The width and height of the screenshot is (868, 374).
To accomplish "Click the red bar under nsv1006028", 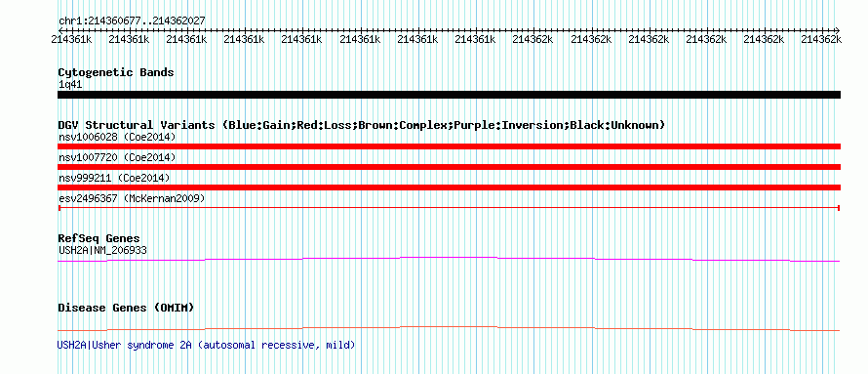I will [x=449, y=146].
